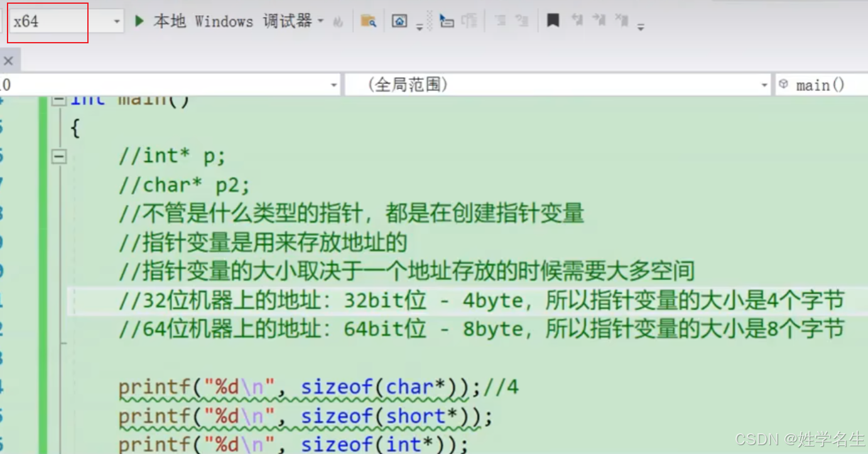Click the comment 指针变量是用来存放地址的
Image resolution: width=868 pixels, height=454 pixels.
pyautogui.click(x=263, y=243)
